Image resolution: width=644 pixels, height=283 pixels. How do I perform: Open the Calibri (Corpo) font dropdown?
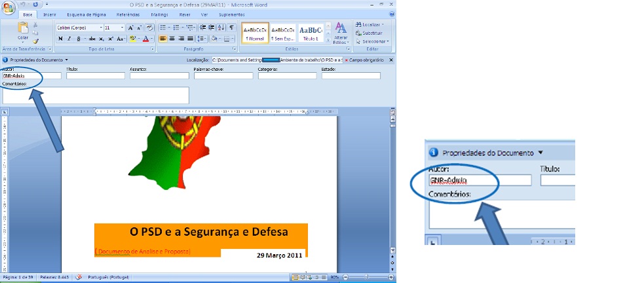tap(101, 28)
